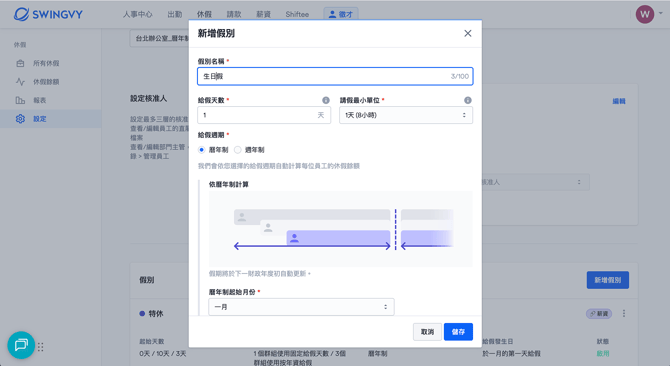
Task: Focus the 假別名稱 input field
Action: pos(335,76)
